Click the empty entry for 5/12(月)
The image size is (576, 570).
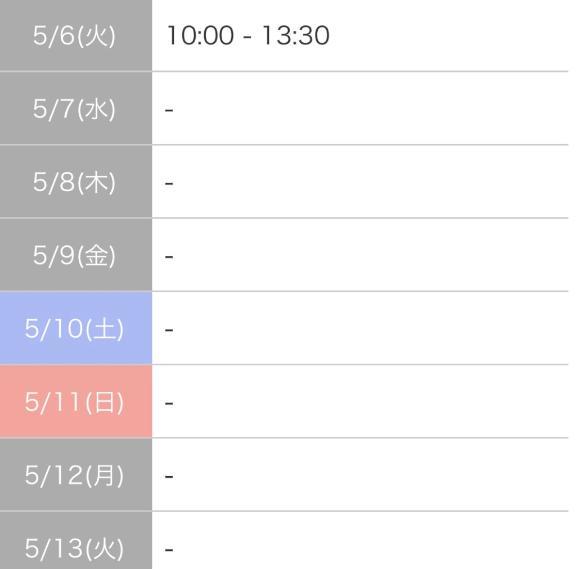tap(360, 475)
